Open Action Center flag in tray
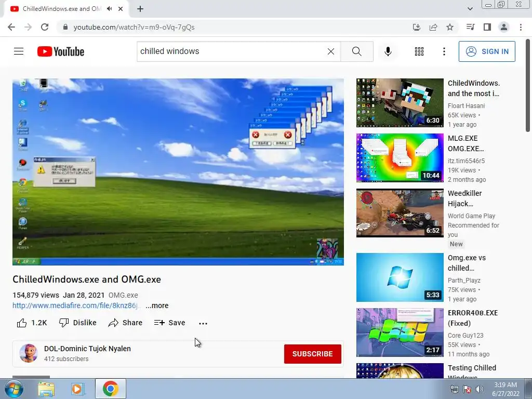Viewport: 532px width, 399px height. [467, 389]
